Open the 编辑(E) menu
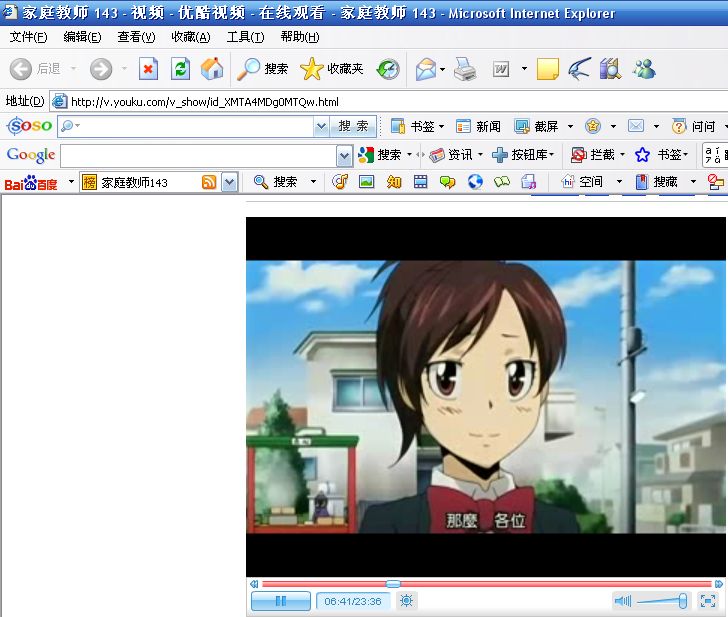This screenshot has width=728, height=617. click(x=82, y=37)
